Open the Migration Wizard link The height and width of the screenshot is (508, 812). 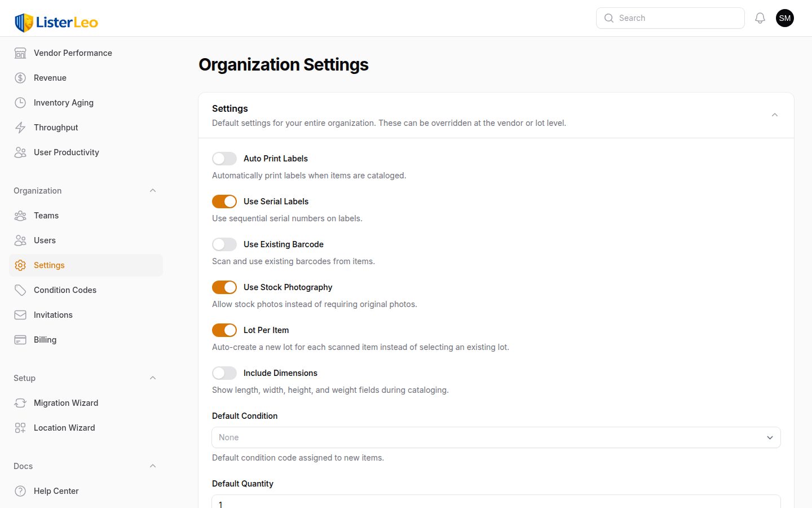66,403
